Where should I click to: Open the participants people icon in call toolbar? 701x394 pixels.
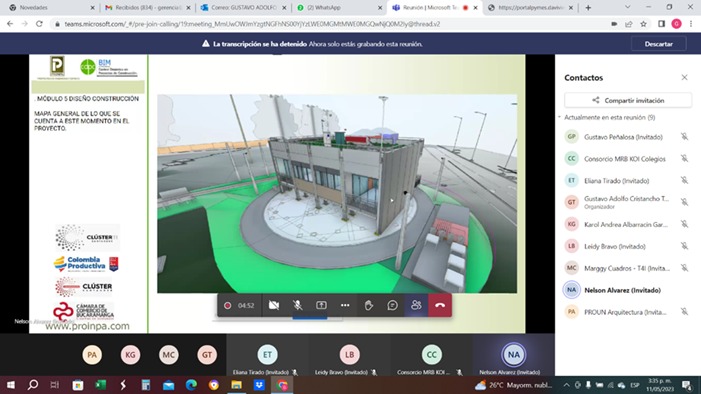click(416, 305)
